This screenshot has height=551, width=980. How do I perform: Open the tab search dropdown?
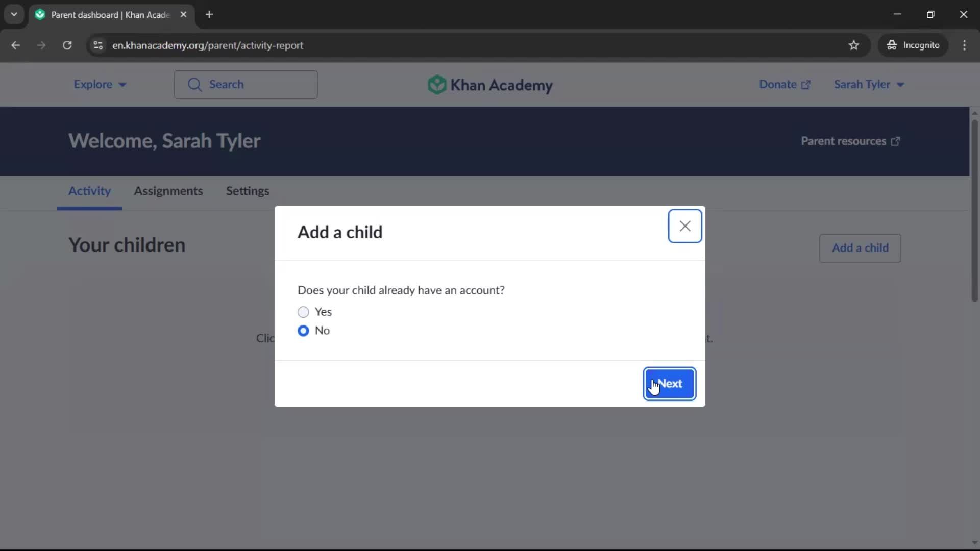(x=14, y=15)
